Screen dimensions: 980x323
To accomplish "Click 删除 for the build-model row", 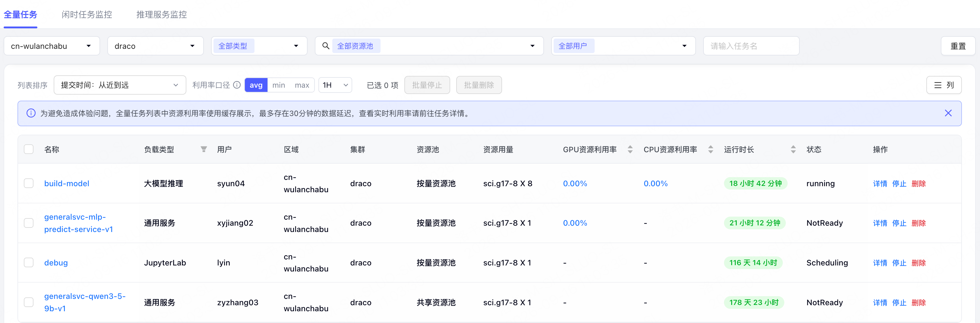I will [x=919, y=183].
